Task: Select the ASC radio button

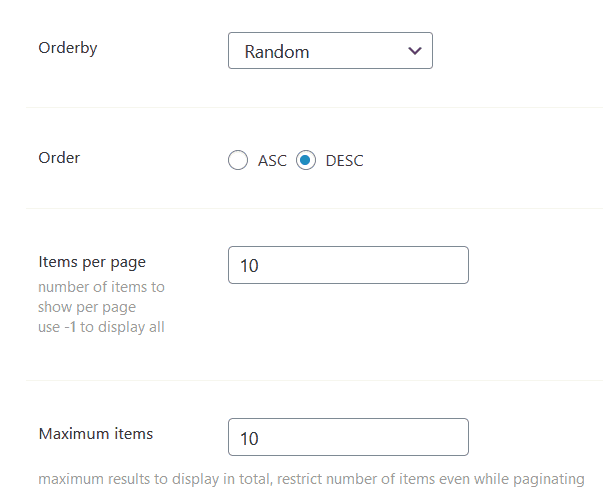Action: pyautogui.click(x=237, y=160)
